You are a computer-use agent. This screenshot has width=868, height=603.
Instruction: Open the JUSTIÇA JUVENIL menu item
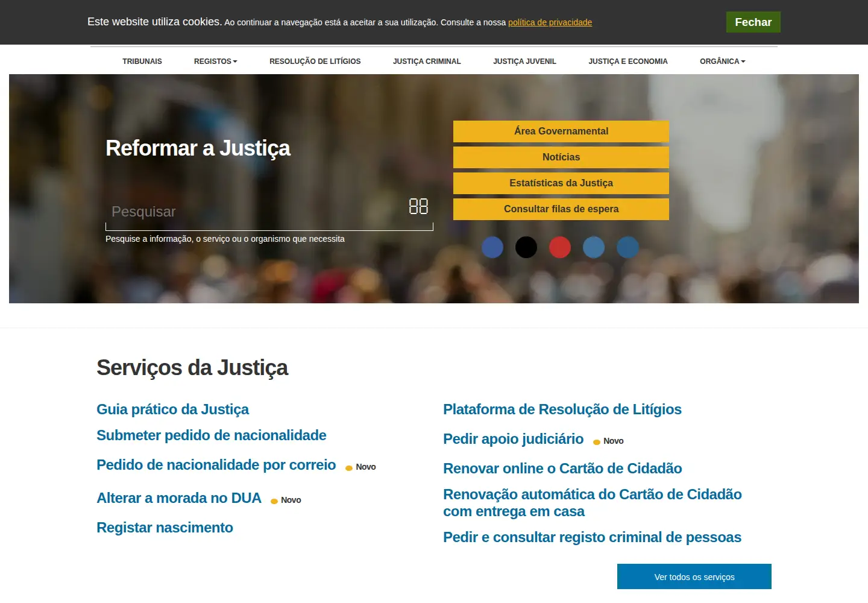coord(524,62)
